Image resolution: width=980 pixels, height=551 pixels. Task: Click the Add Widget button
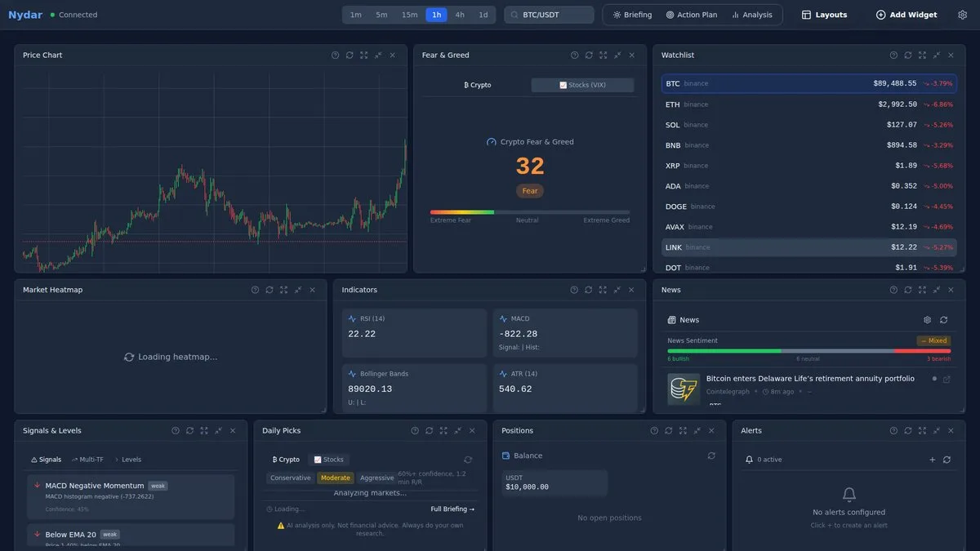[x=906, y=15]
